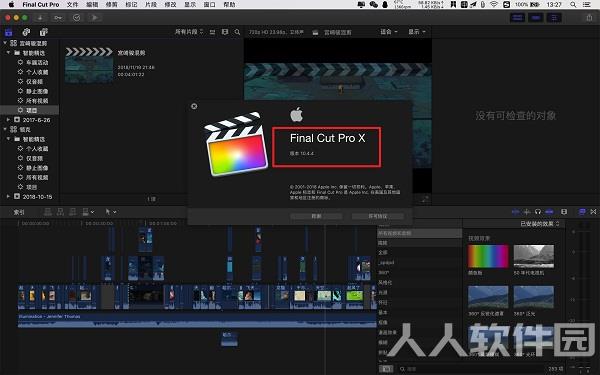This screenshot has width=600, height=375.
Task: Insert clip into timeline button
Action: tap(60, 212)
